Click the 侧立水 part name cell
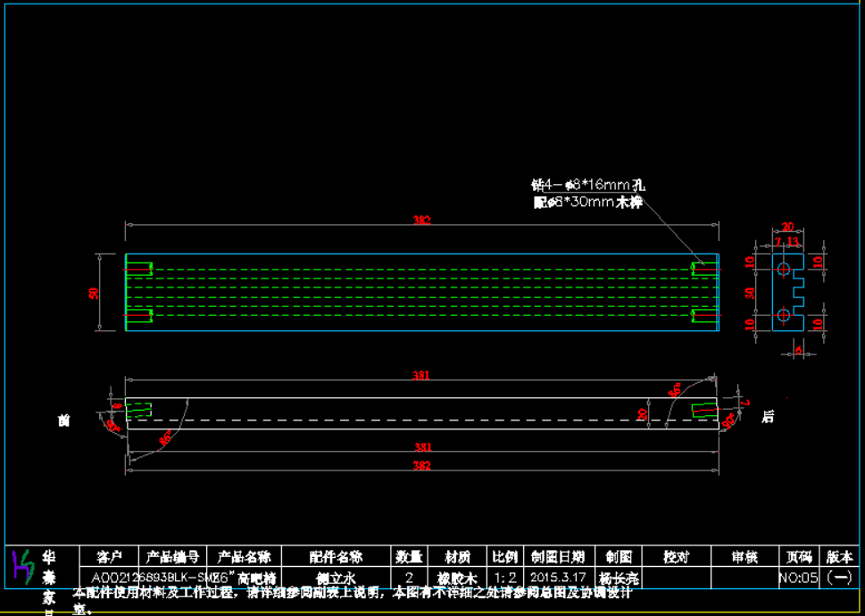 click(336, 579)
